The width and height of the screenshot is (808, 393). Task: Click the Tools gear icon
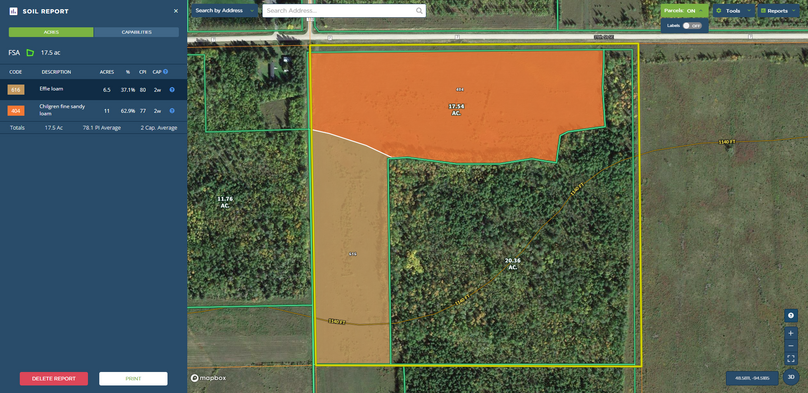tap(719, 10)
